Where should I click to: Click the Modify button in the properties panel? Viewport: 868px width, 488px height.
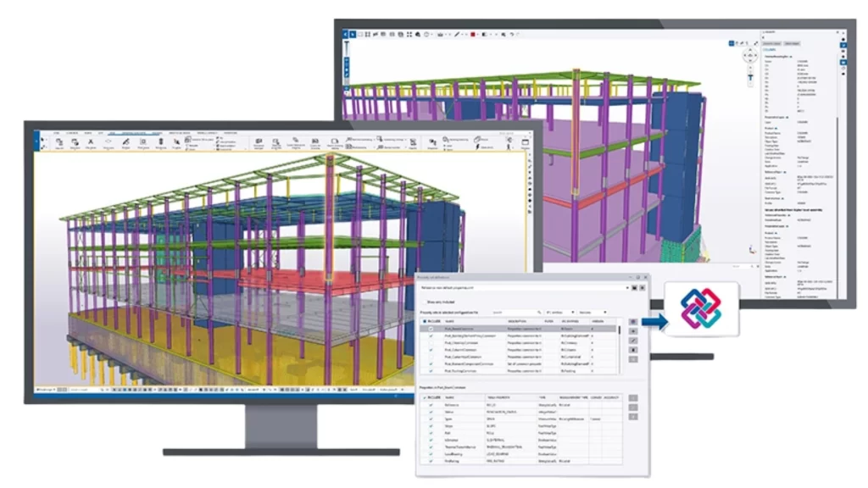[793, 43]
